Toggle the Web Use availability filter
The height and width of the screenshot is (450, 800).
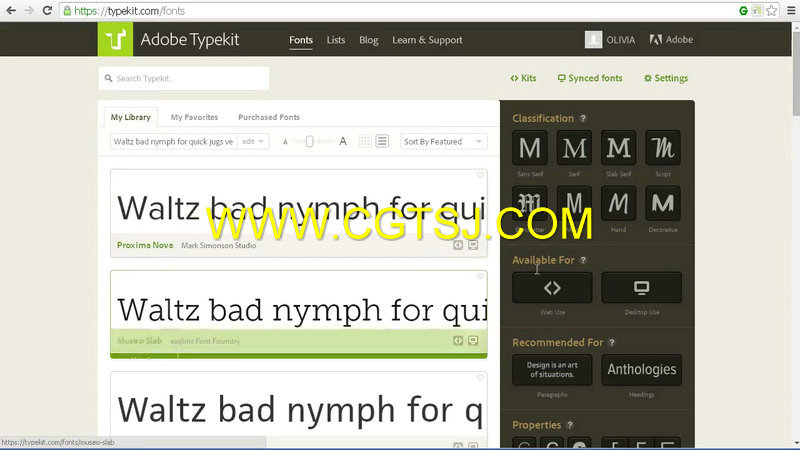(x=552, y=288)
